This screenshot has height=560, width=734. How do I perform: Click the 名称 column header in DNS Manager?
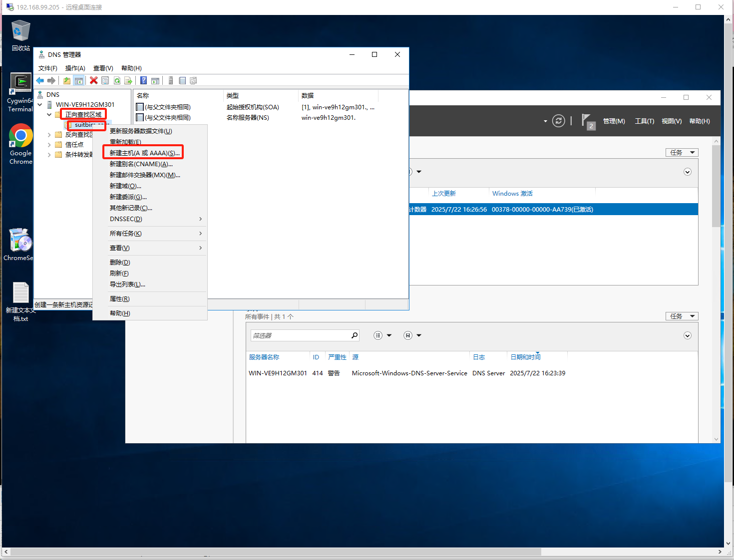[x=178, y=95]
